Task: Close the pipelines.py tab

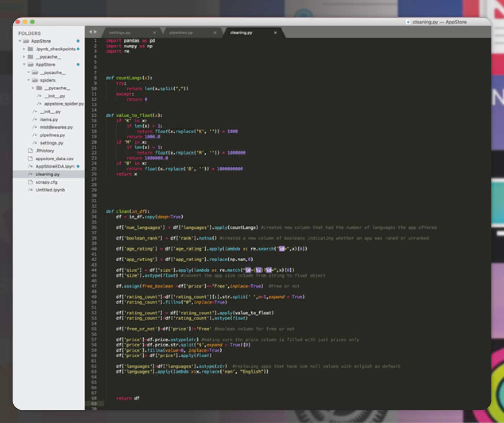Action: (215, 33)
